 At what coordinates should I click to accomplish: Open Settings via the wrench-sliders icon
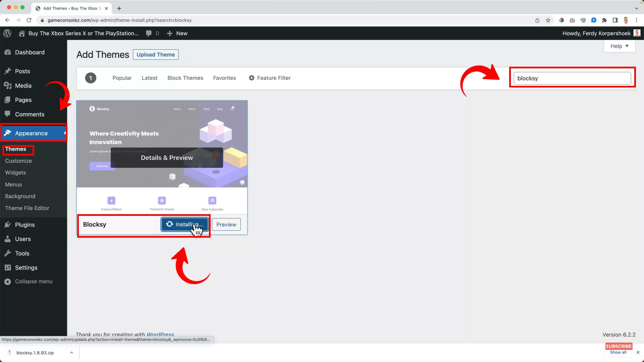pyautogui.click(x=8, y=267)
